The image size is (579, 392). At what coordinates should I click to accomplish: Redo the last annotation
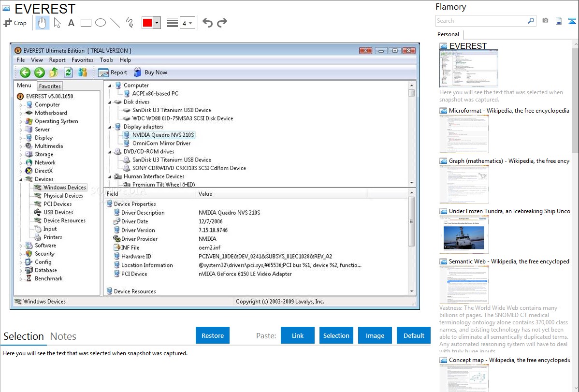pyautogui.click(x=222, y=23)
